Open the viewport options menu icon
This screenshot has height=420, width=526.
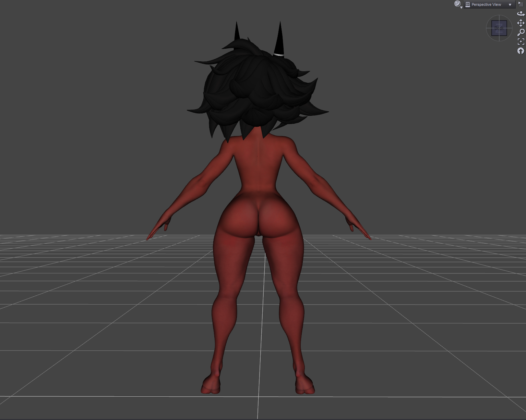[x=521, y=4]
